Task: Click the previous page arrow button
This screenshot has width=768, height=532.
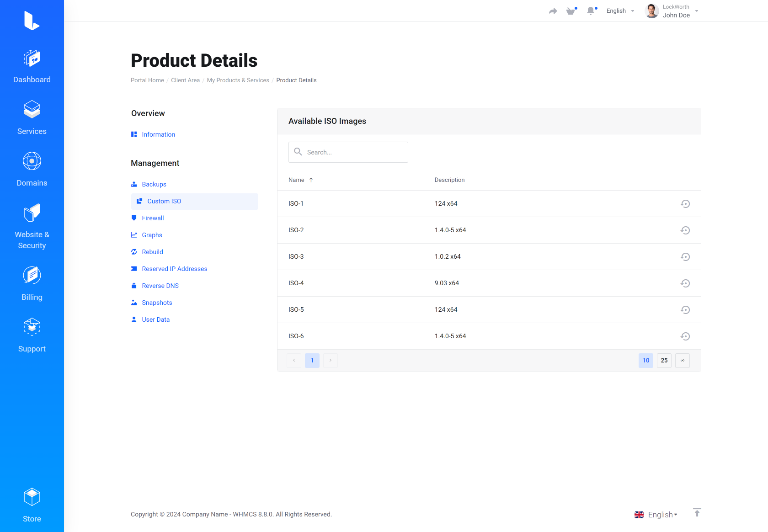Action: coord(294,361)
